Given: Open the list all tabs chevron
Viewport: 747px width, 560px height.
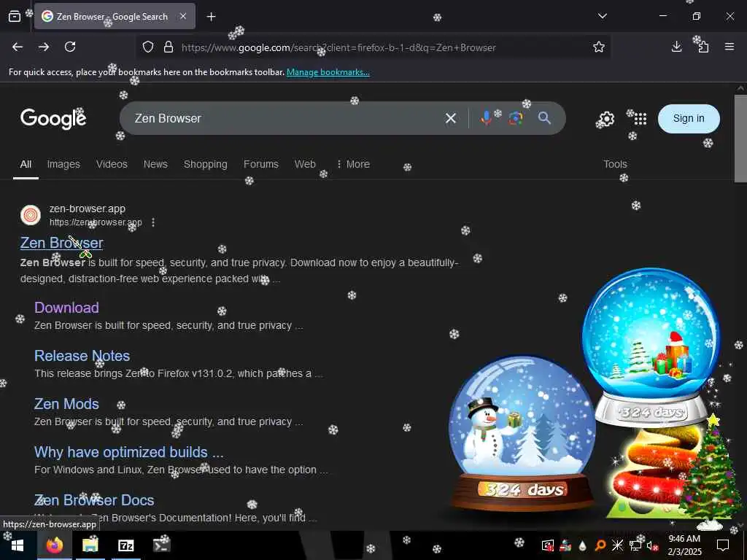Looking at the screenshot, I should click(602, 16).
